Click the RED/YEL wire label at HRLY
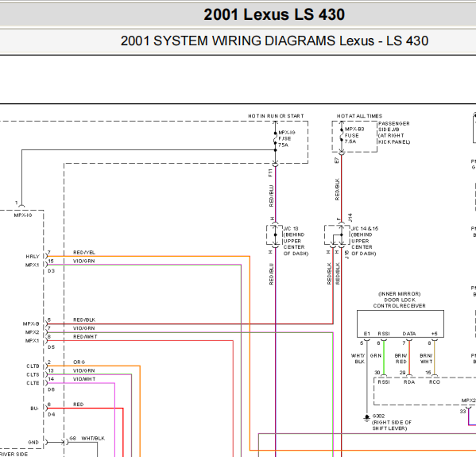Image resolution: width=476 pixels, height=457 pixels. 84,252
